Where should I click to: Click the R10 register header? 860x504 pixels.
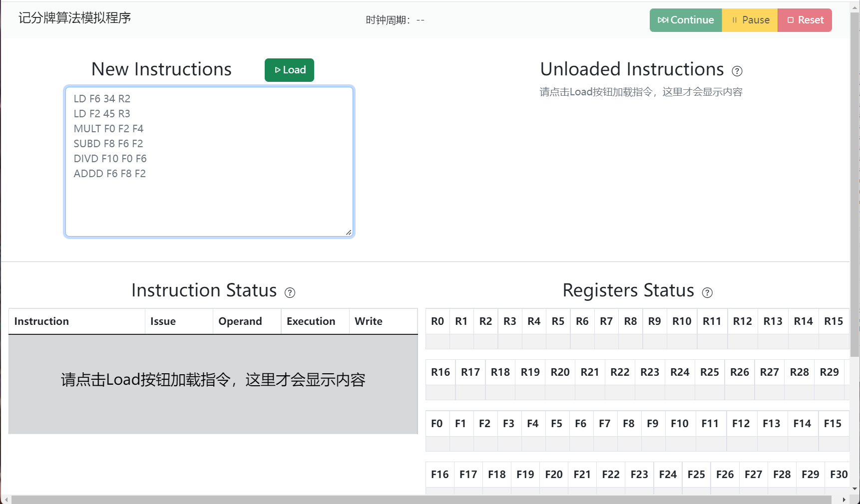[x=682, y=321]
